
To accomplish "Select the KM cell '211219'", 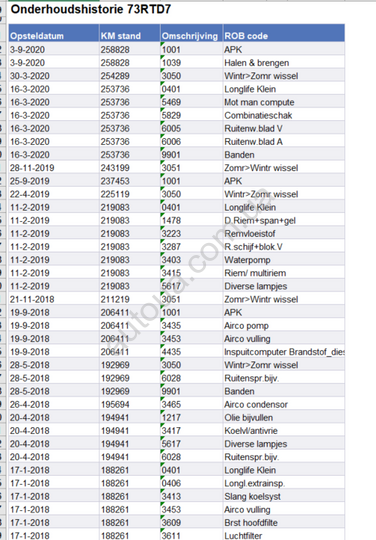I will [130, 299].
